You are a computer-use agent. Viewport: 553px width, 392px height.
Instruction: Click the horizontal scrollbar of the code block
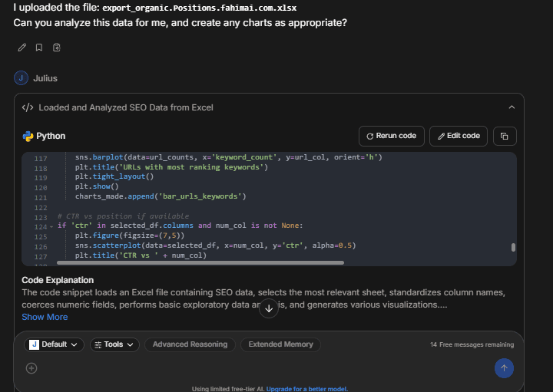pos(200,263)
